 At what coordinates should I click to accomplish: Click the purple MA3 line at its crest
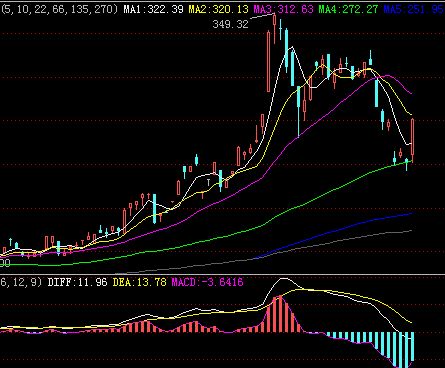coord(387,75)
